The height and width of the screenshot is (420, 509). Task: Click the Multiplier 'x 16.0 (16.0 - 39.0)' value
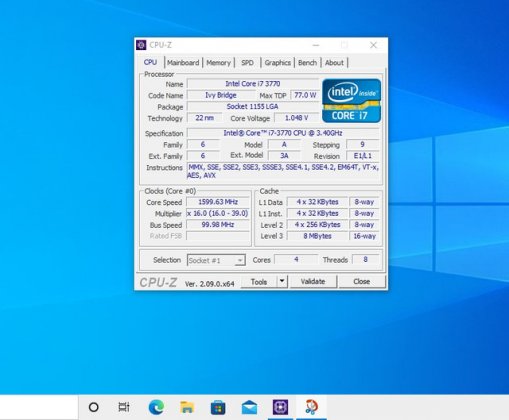218,213
